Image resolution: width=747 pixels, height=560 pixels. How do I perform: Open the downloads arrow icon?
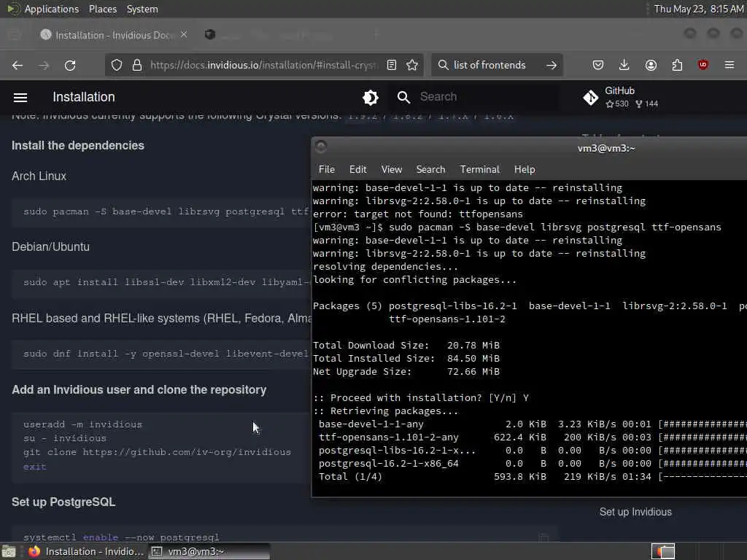(x=624, y=65)
